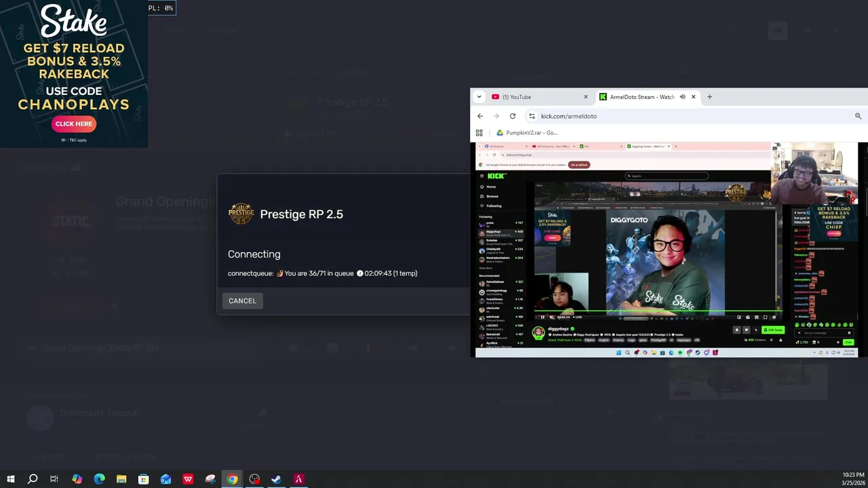Open Steam from the taskbar
Screen dimensions: 868x488
pyautogui.click(x=277, y=479)
